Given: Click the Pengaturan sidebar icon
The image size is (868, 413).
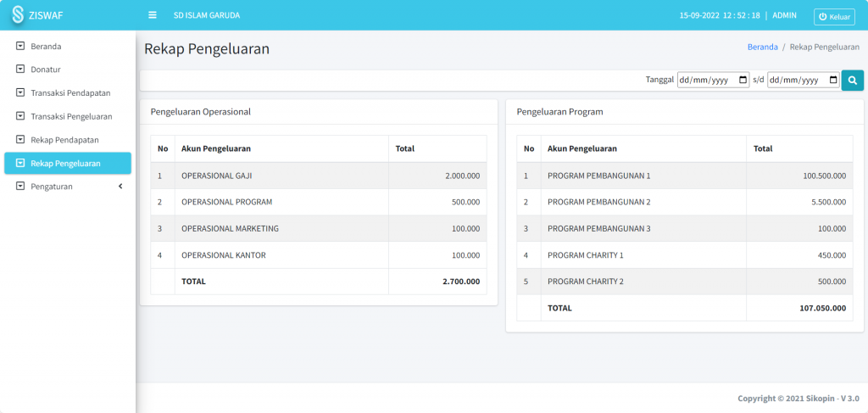Looking at the screenshot, I should [20, 187].
